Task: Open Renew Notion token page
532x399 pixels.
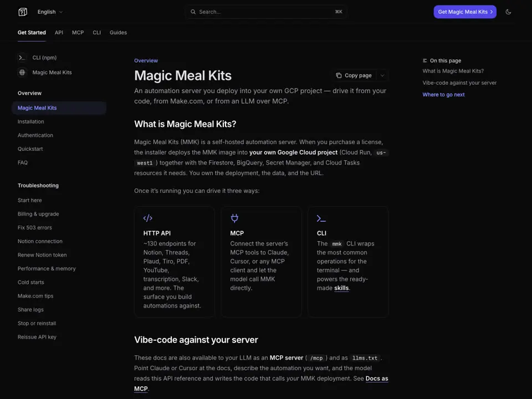Action: [x=42, y=255]
